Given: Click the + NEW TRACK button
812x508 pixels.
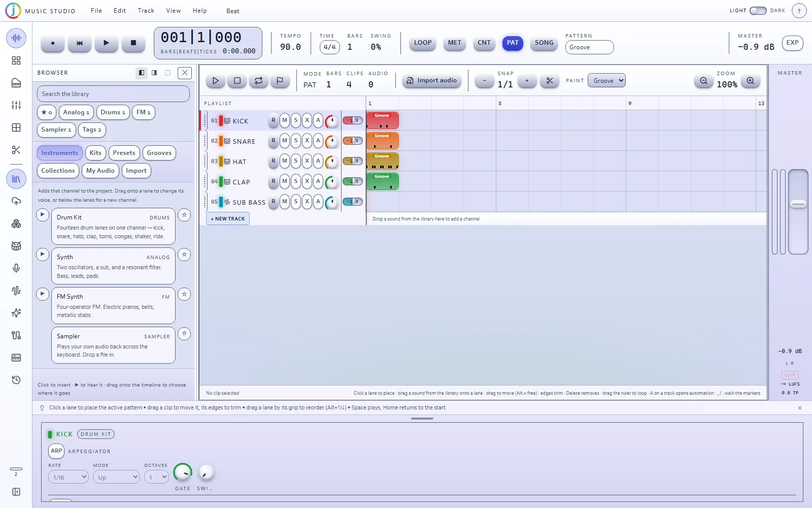Looking at the screenshot, I should click(x=228, y=219).
